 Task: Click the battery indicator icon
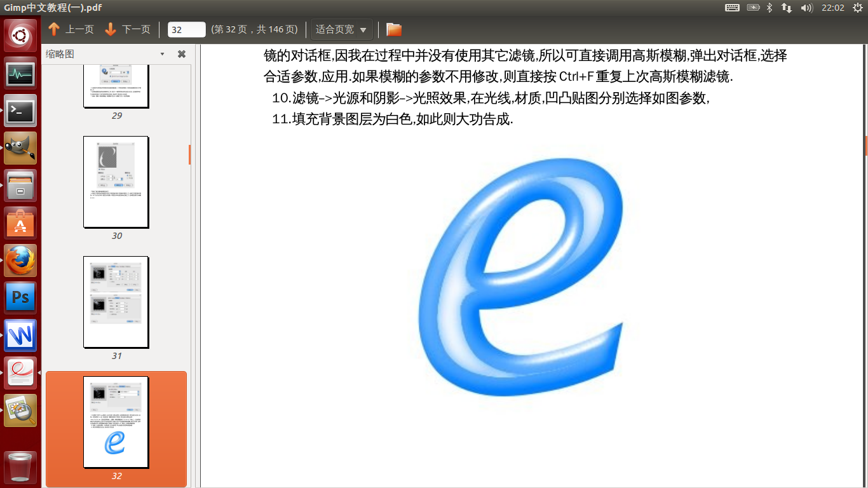[754, 8]
